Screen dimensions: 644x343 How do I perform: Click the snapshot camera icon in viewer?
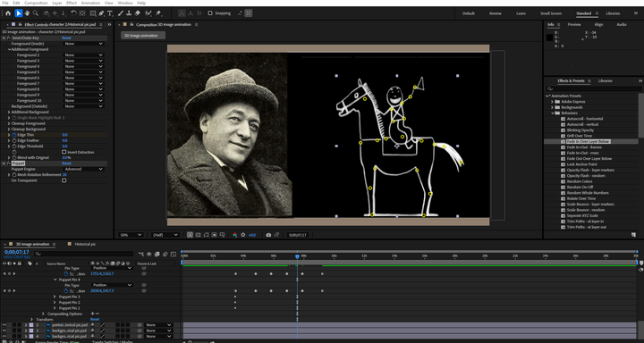(268, 235)
